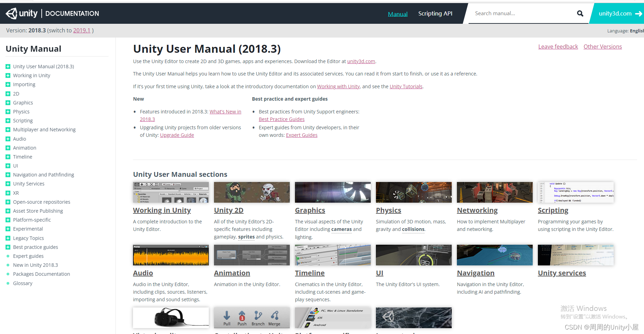Open the Upgrade Guide link
This screenshot has height=334, width=644.
click(177, 135)
